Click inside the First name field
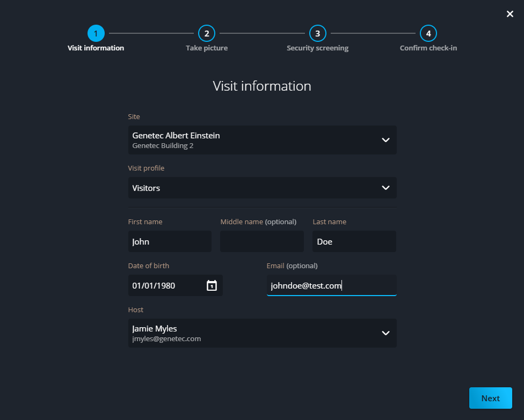524x420 pixels. [170, 241]
